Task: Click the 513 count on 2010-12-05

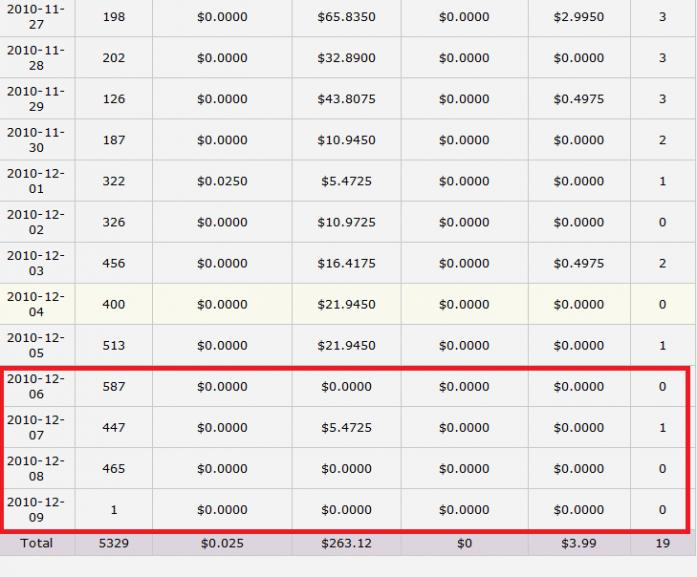Action: pos(114,345)
